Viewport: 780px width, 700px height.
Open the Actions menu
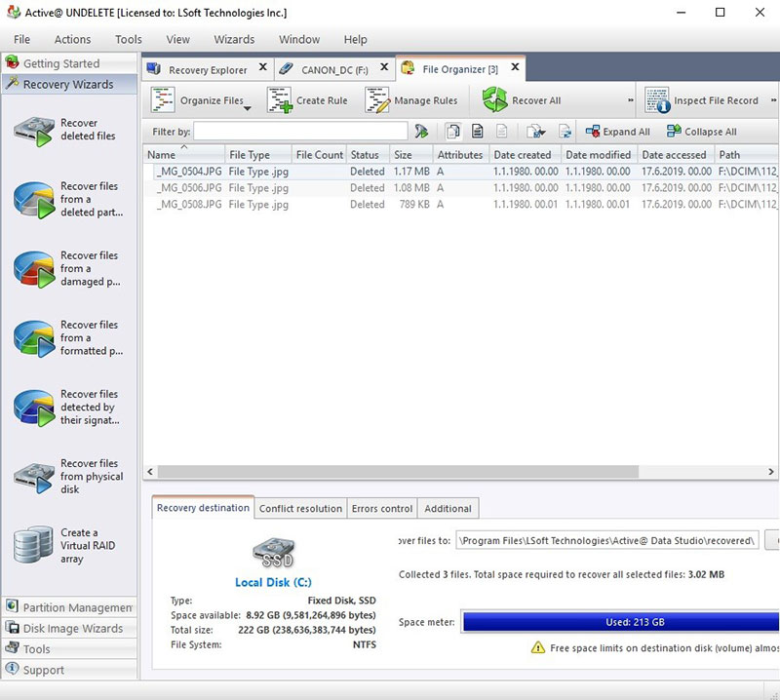(x=72, y=39)
